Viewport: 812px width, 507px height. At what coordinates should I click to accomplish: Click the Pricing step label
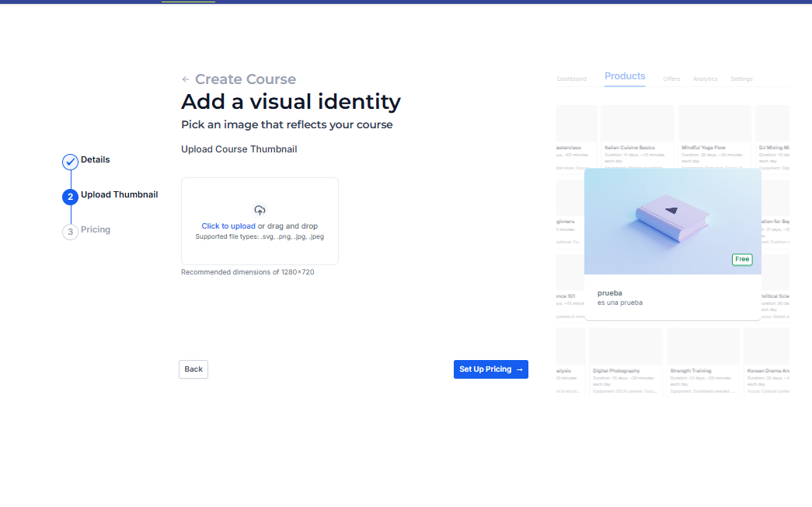click(x=96, y=229)
